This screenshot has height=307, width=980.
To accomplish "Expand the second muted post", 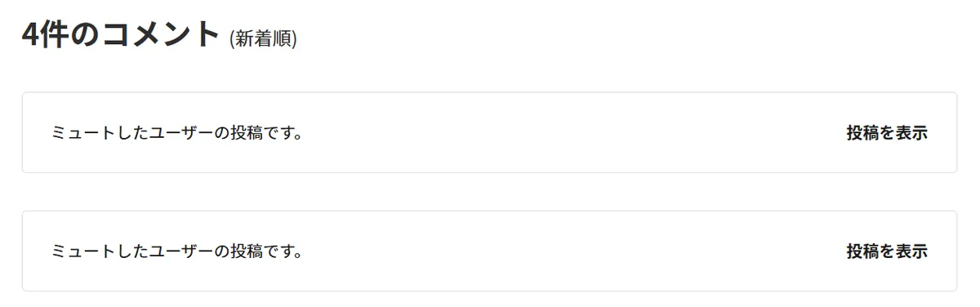I will click(x=887, y=251).
